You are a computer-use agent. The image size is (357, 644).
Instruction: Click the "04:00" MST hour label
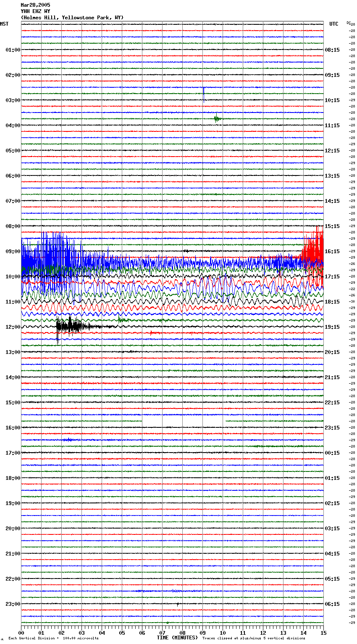tap(13, 126)
